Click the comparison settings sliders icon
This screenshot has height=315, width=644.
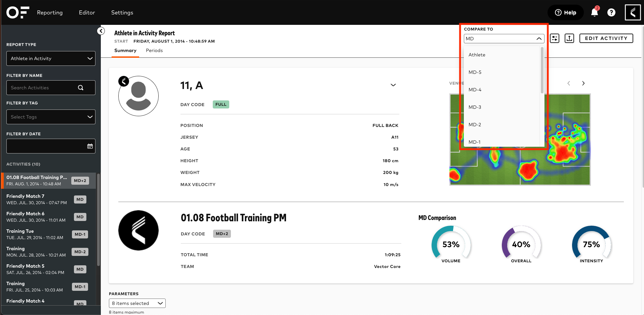click(555, 38)
